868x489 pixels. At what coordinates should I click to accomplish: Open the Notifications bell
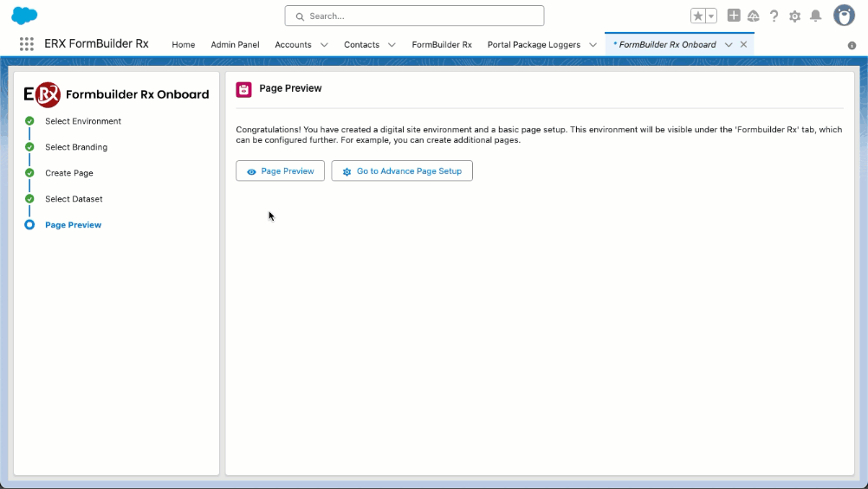click(x=815, y=16)
